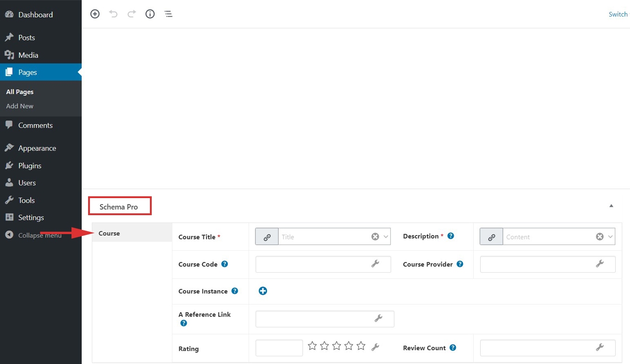Image resolution: width=630 pixels, height=364 pixels.
Task: Open document details via the info icon
Action: pos(150,14)
